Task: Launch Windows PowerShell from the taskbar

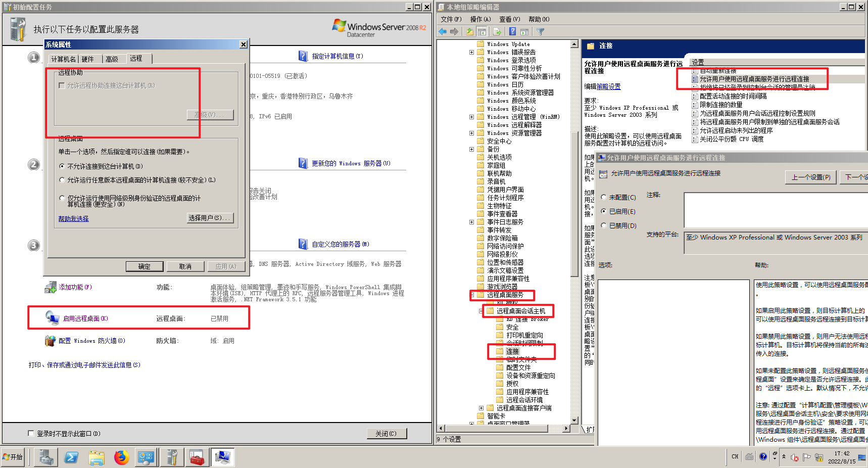Action: 71,457
